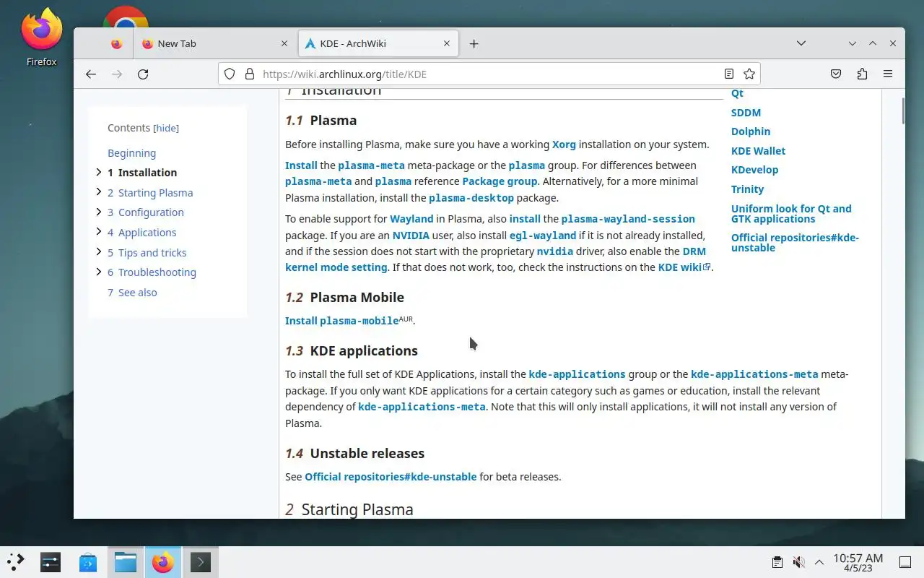Click the page vertical scrollbar thumb
The width and height of the screenshot is (924, 578).
tap(902, 110)
